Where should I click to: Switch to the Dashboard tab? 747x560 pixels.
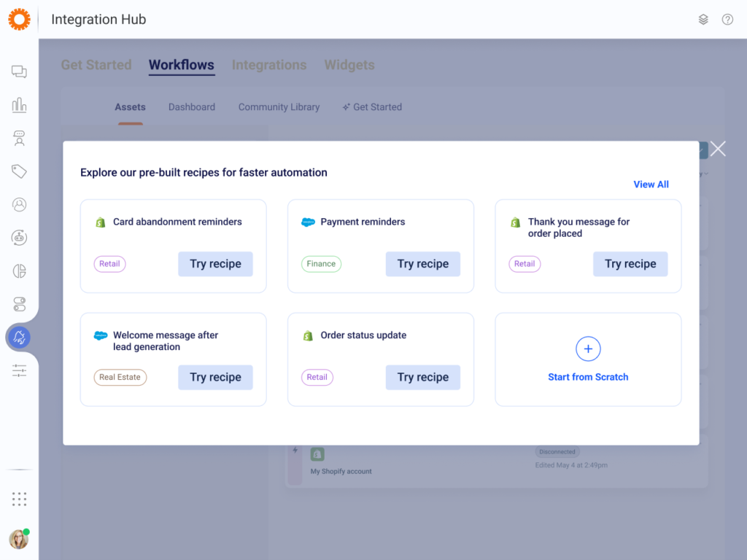click(x=191, y=106)
